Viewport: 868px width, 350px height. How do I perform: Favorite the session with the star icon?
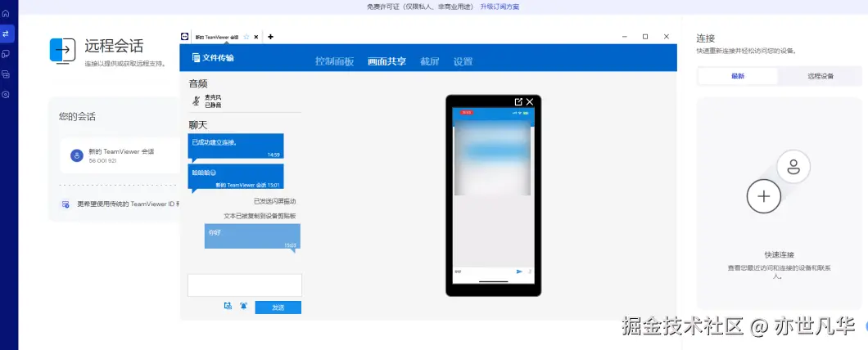click(246, 37)
